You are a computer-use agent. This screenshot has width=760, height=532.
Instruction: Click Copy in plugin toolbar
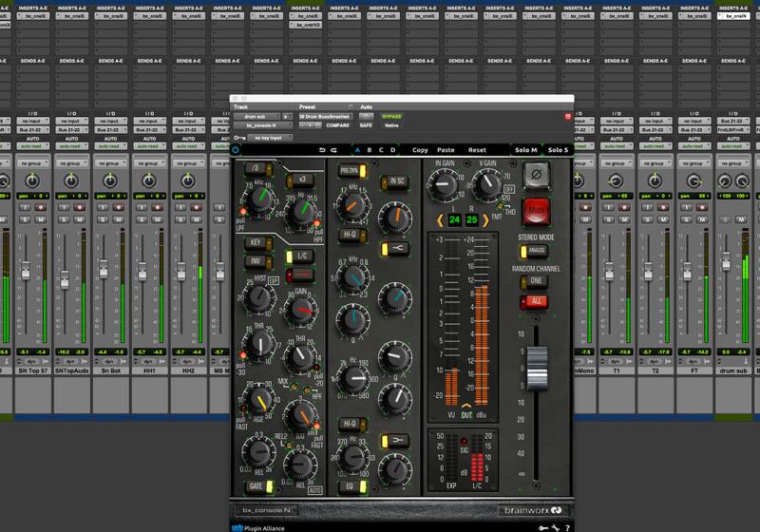click(x=420, y=150)
